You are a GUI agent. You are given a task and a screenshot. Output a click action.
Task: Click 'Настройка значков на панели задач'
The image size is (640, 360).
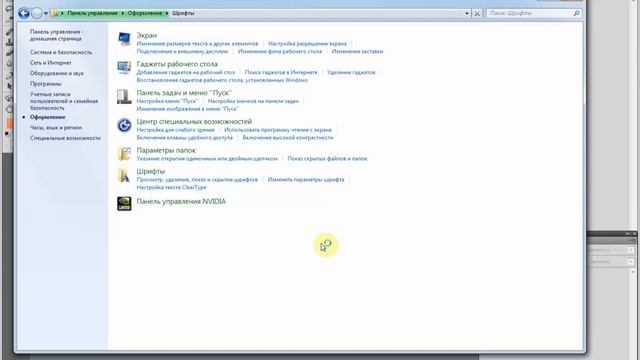click(x=253, y=101)
